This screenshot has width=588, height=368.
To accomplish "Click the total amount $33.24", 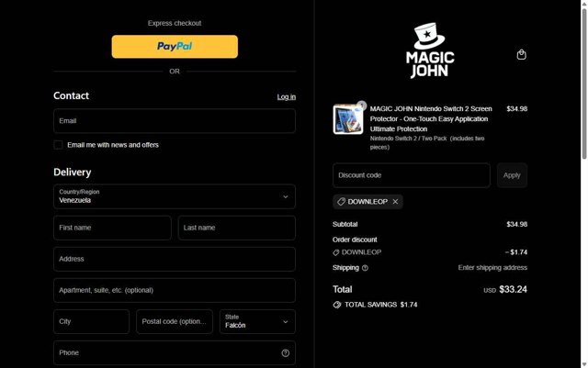I will tap(513, 289).
